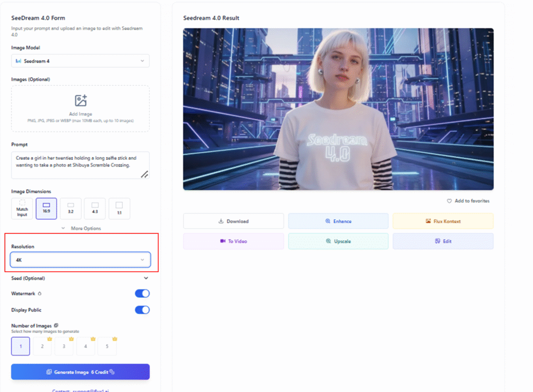
Task: Click the Add Image upload area
Action: pos(80,108)
